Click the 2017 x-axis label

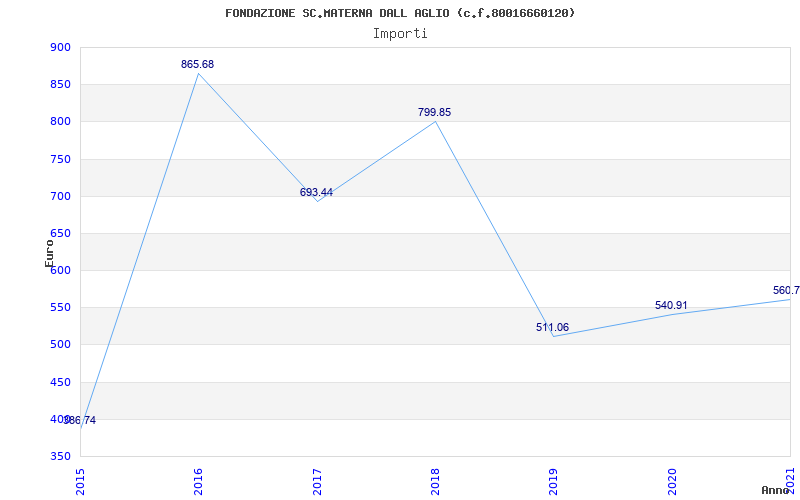click(x=317, y=481)
